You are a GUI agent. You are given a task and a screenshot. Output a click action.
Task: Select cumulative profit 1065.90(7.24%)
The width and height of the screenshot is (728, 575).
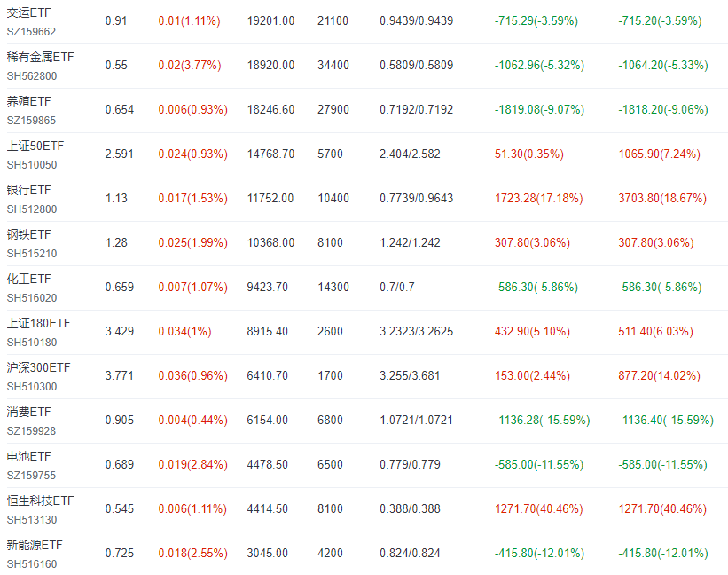point(659,154)
